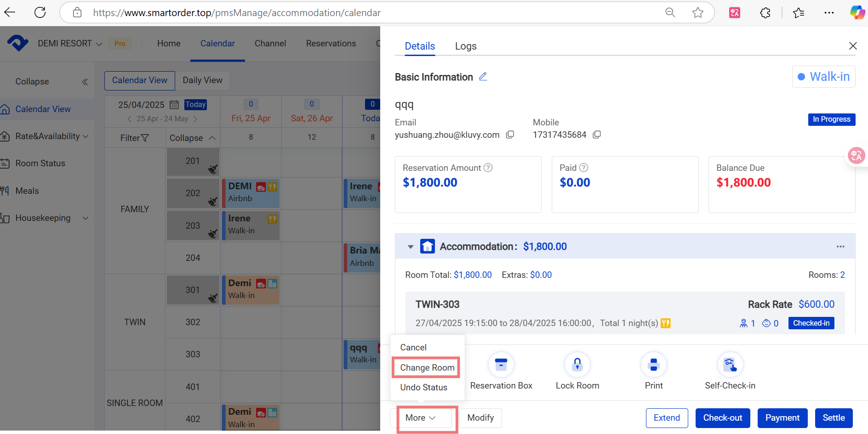Click the Print icon
Viewport: 868px width, 434px height.
point(653,365)
